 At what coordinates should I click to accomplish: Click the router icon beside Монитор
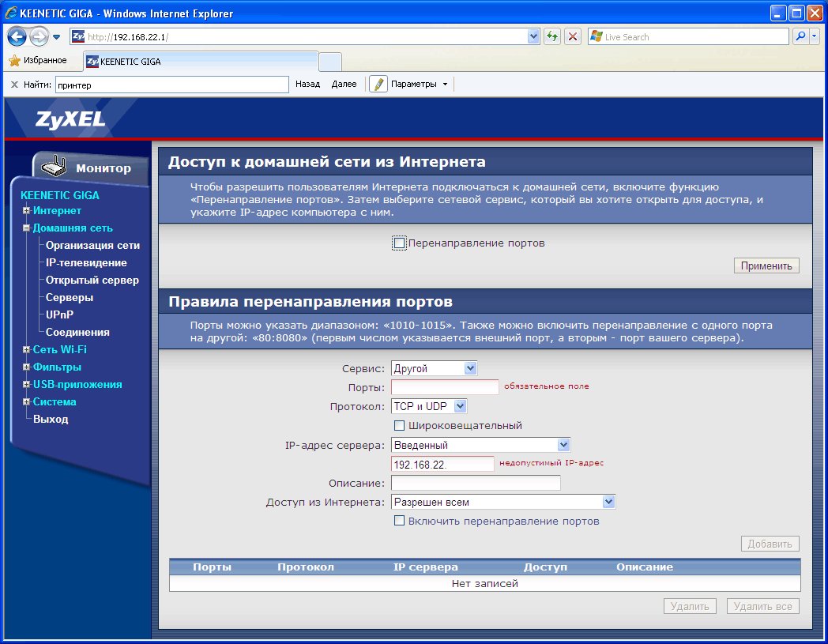pyautogui.click(x=54, y=166)
